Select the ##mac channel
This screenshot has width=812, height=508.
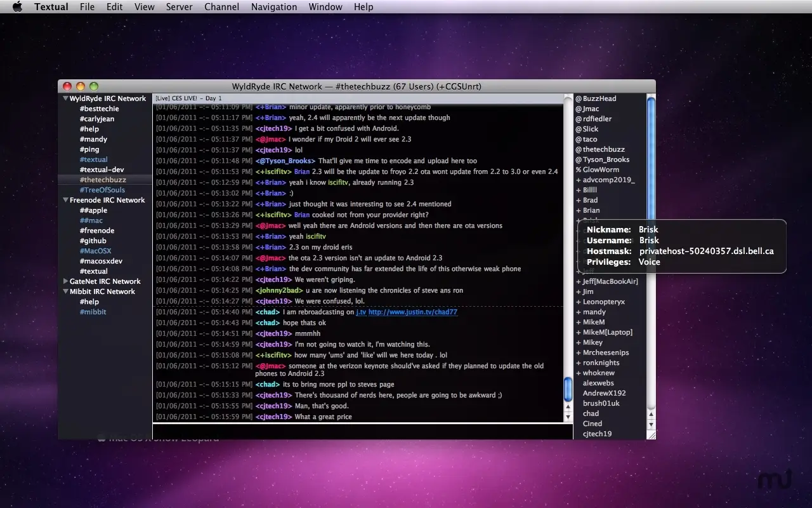pyautogui.click(x=91, y=220)
